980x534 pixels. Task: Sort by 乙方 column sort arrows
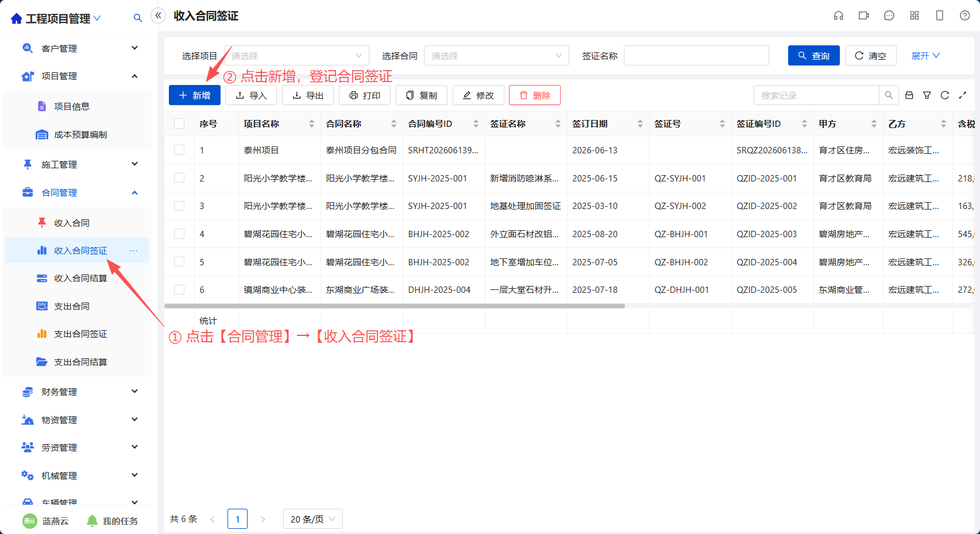(943, 123)
